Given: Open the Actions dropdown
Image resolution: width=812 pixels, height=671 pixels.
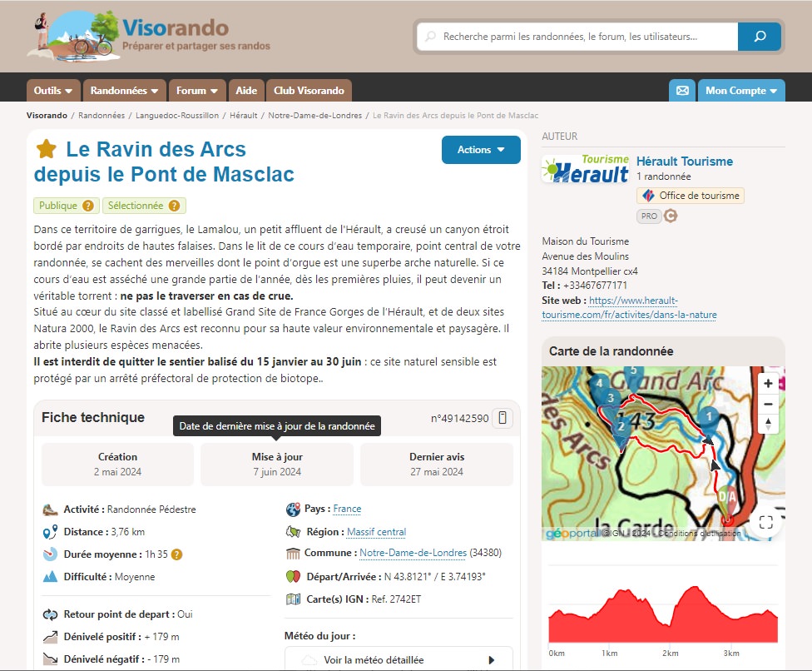Looking at the screenshot, I should pyautogui.click(x=481, y=150).
